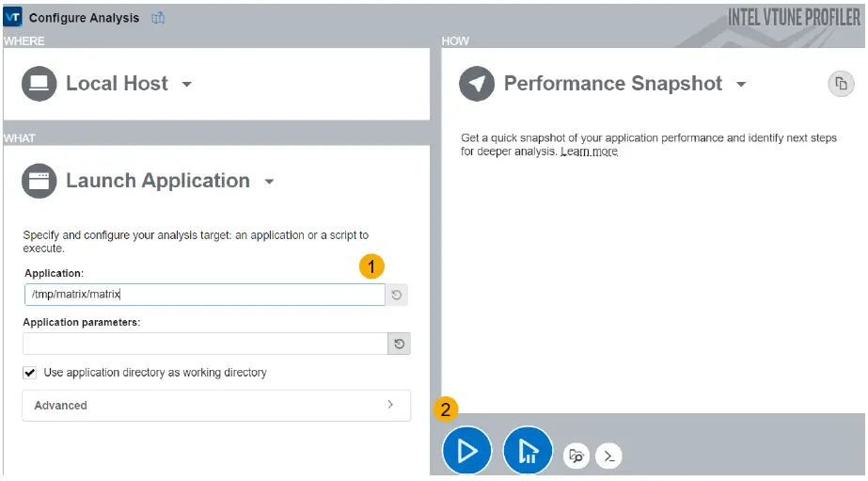
Task: Toggle Use application directory as working directory
Action: [x=30, y=373]
